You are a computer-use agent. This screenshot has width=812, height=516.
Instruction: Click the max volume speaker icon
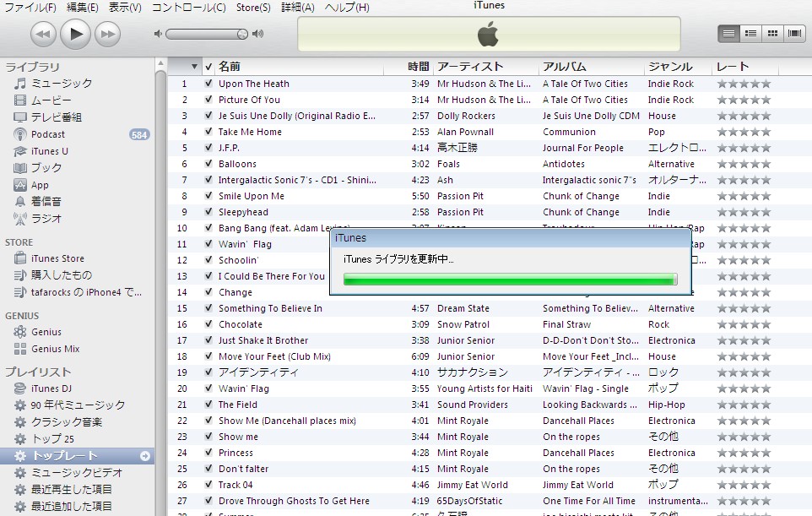point(257,34)
